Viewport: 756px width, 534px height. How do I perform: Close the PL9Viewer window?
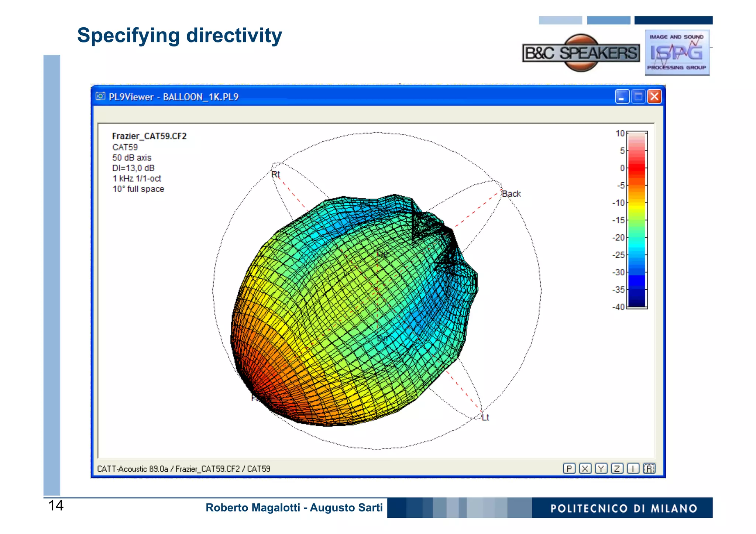point(654,97)
